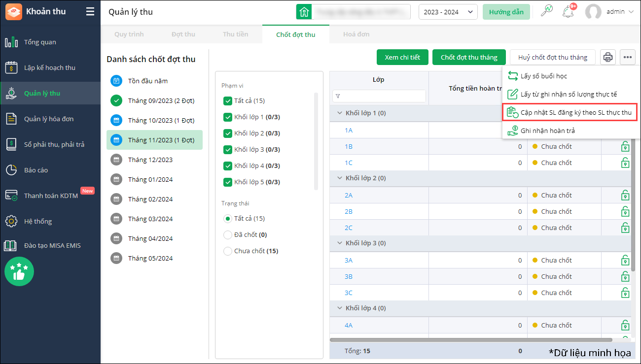Open the notification bell
Screen dimensions: 641x364
click(568, 12)
